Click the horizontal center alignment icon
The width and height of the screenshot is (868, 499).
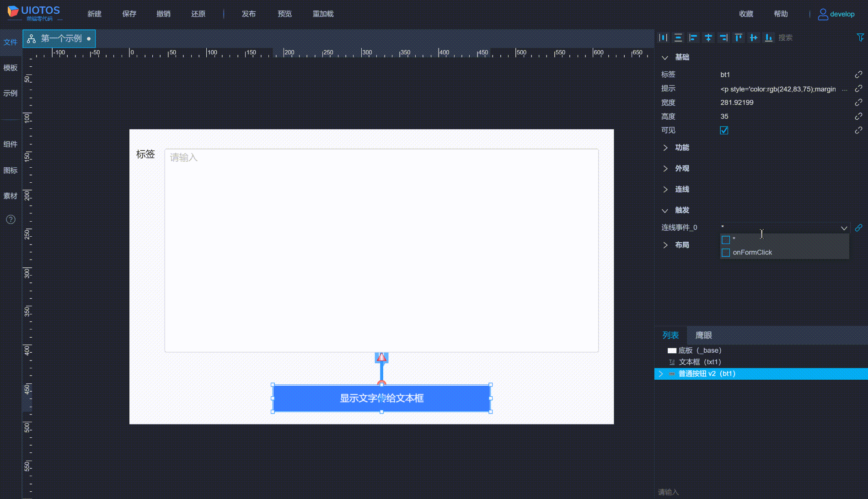click(708, 37)
